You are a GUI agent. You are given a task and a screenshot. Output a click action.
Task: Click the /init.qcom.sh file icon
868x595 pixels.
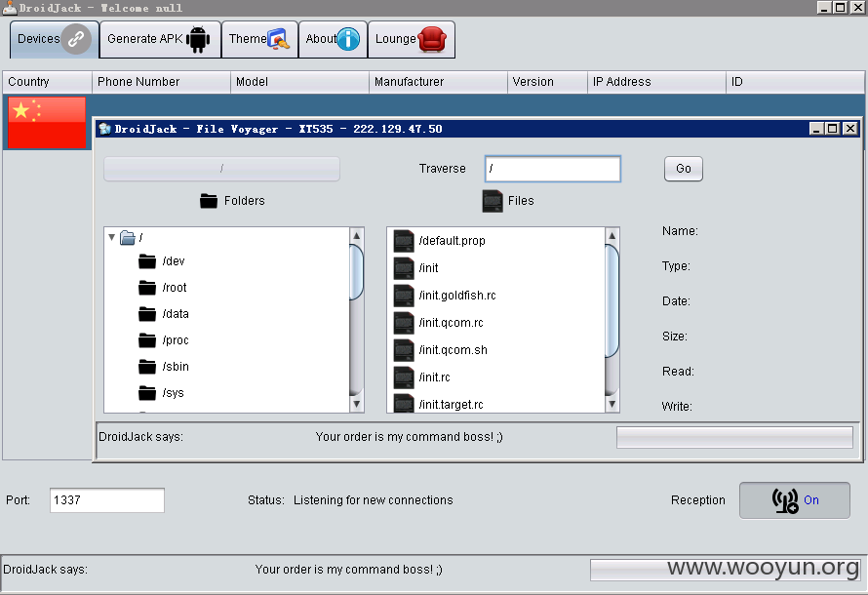tap(404, 350)
